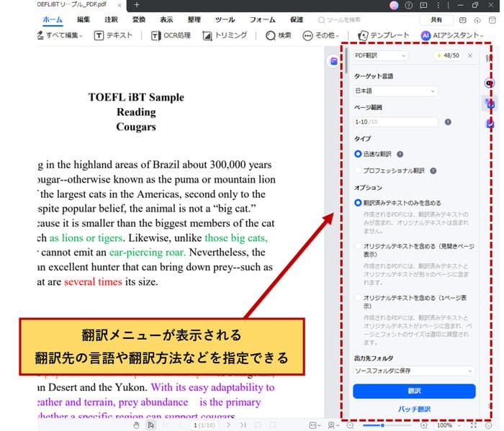This screenshot has height=431, width=504.
Task: Expand the PDF翻訳 mode dropdown
Action: click(380, 55)
